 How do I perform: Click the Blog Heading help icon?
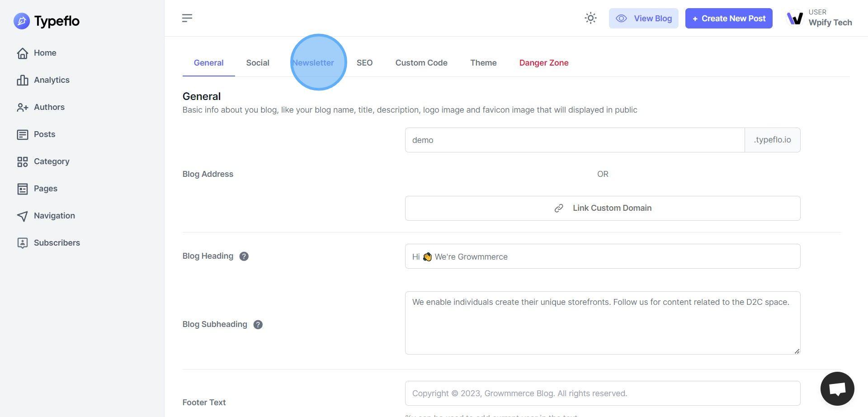[244, 256]
